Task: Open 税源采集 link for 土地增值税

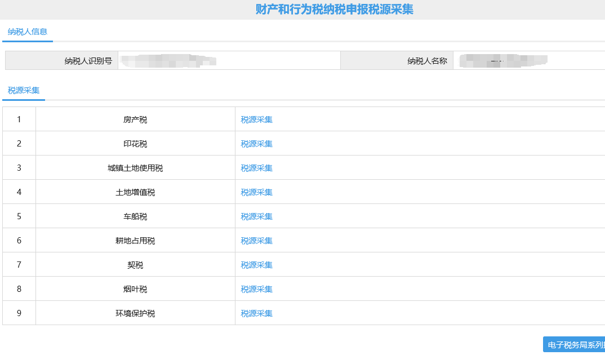Action: pos(256,192)
